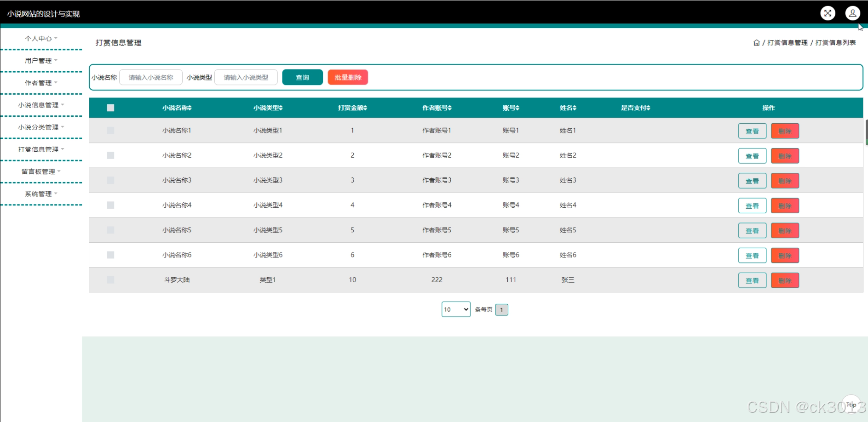Expand the 用户管理 sidebar menu
The width and height of the screenshot is (868, 422).
click(x=41, y=61)
